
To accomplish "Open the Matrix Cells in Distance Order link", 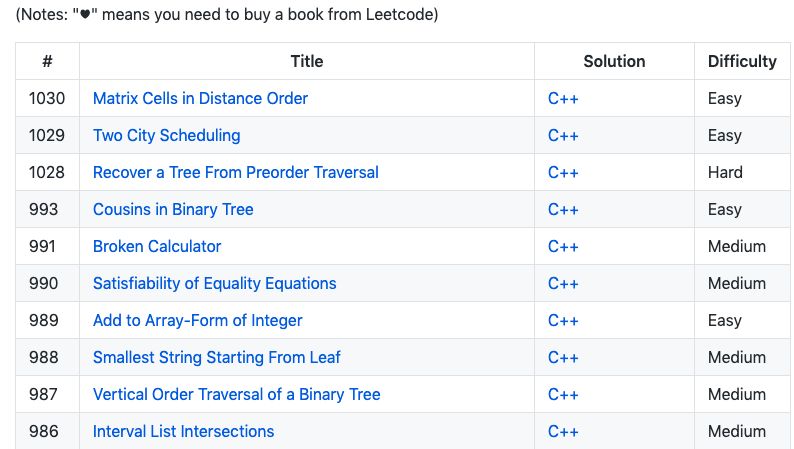I will pos(200,98).
